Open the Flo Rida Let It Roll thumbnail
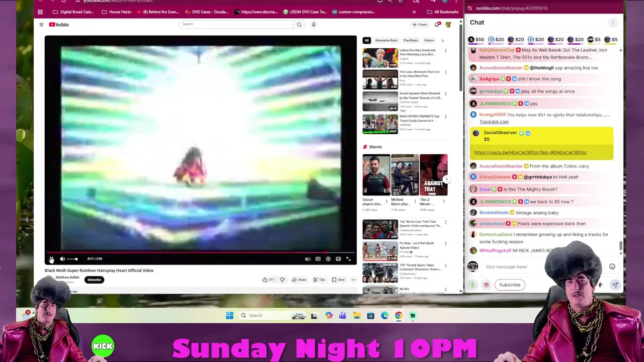This screenshot has height=362, width=644. click(380, 251)
